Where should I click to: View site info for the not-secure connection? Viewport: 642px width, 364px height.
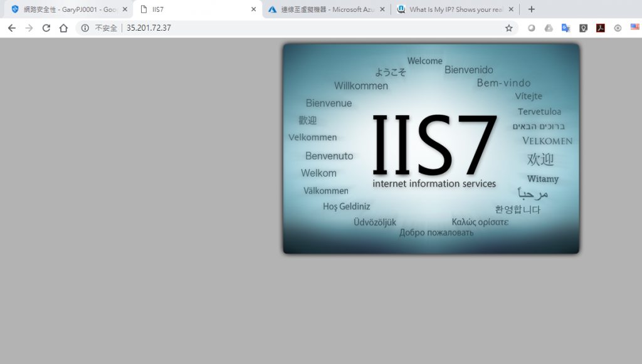pyautogui.click(x=85, y=28)
